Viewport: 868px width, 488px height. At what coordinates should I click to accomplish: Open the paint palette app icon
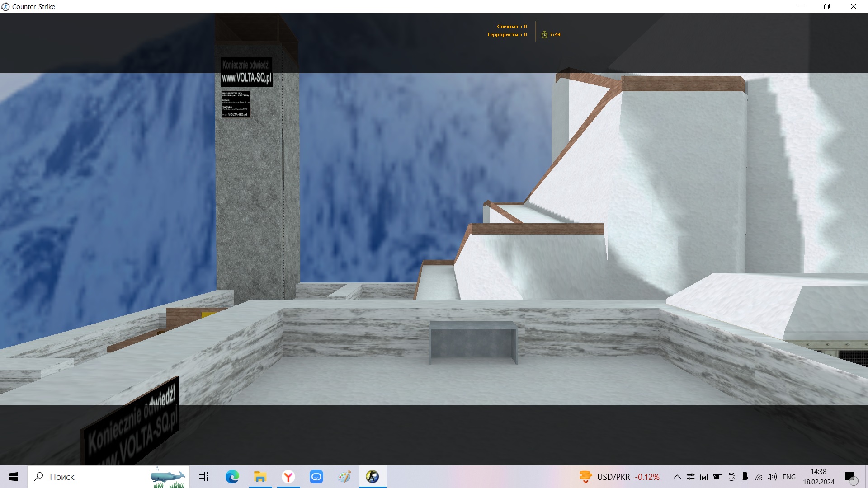click(344, 477)
